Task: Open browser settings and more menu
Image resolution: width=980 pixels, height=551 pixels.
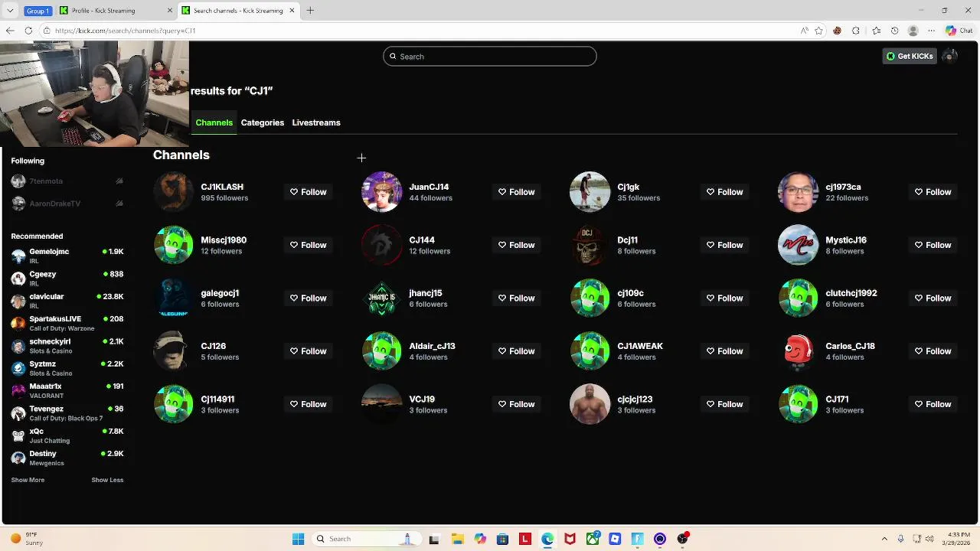Action: (x=932, y=31)
